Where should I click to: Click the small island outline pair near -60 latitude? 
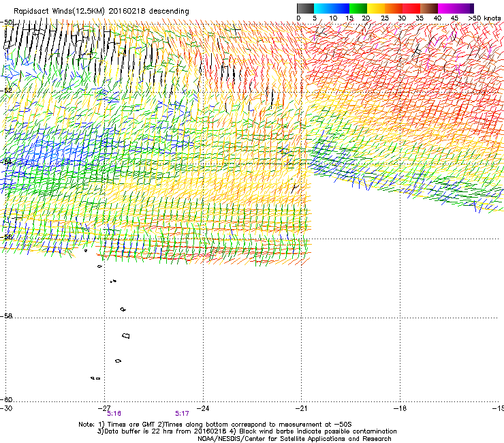95,378
